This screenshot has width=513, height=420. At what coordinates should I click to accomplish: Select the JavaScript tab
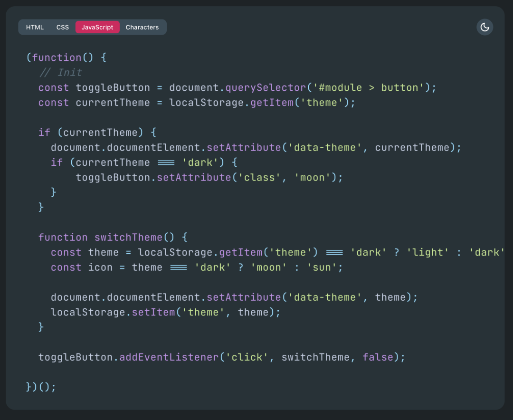[x=97, y=27]
